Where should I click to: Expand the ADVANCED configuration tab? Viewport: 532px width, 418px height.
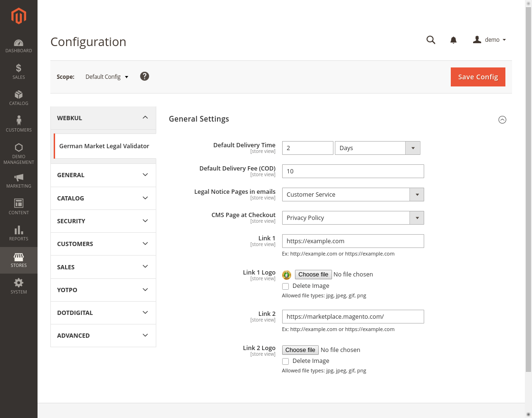pyautogui.click(x=103, y=335)
